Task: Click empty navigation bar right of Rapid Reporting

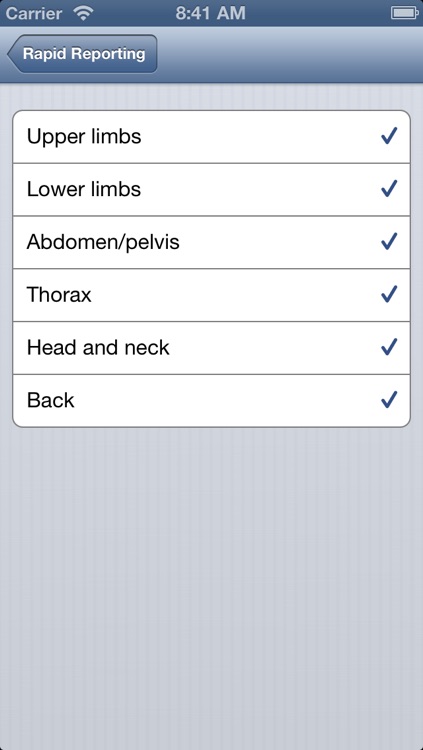Action: coord(290,55)
